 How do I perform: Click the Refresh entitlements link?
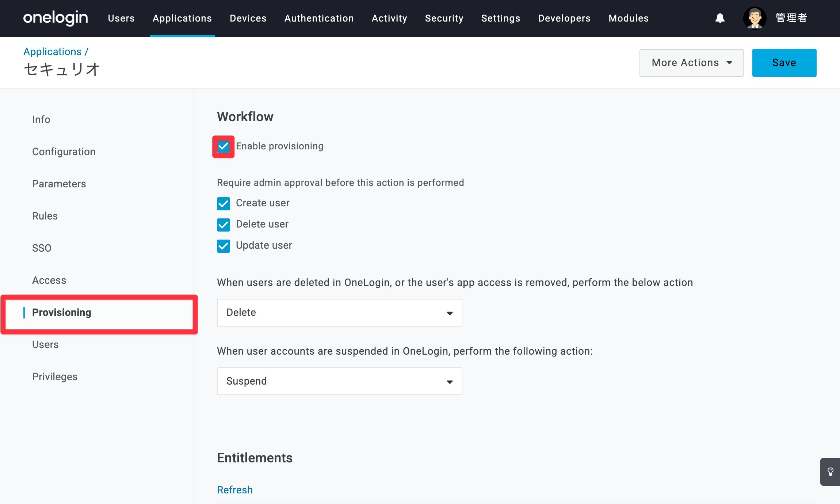(x=235, y=490)
